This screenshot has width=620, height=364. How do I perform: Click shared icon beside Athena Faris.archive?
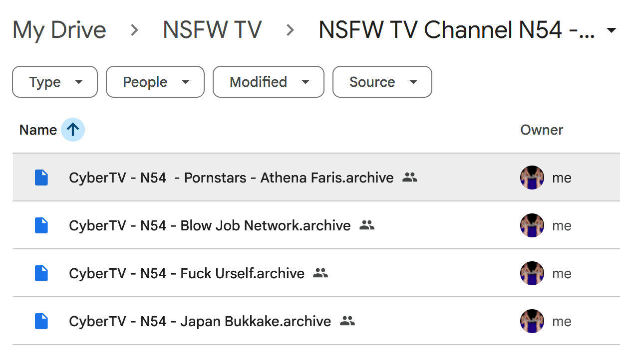tap(410, 178)
